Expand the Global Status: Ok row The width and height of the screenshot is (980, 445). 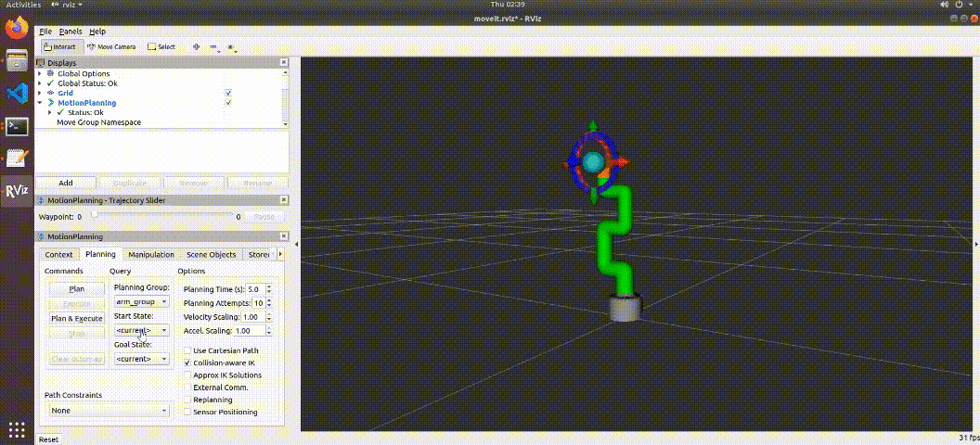tap(40, 83)
